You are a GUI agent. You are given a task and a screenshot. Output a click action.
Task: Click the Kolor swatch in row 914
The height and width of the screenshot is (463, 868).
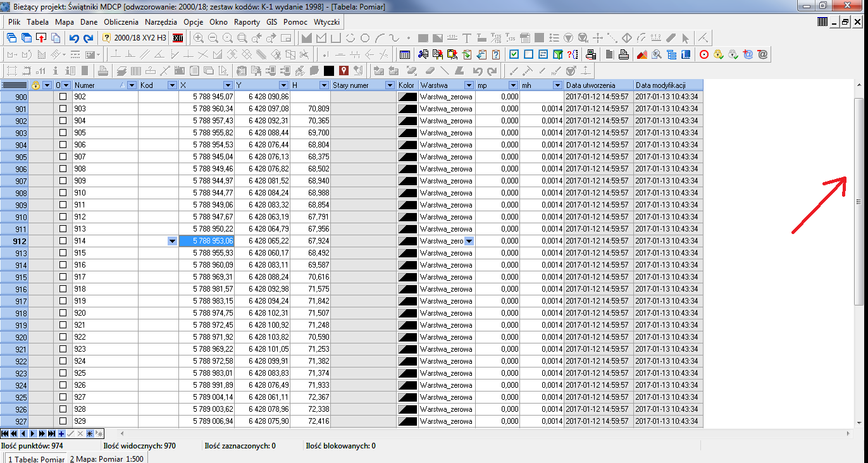point(407,241)
